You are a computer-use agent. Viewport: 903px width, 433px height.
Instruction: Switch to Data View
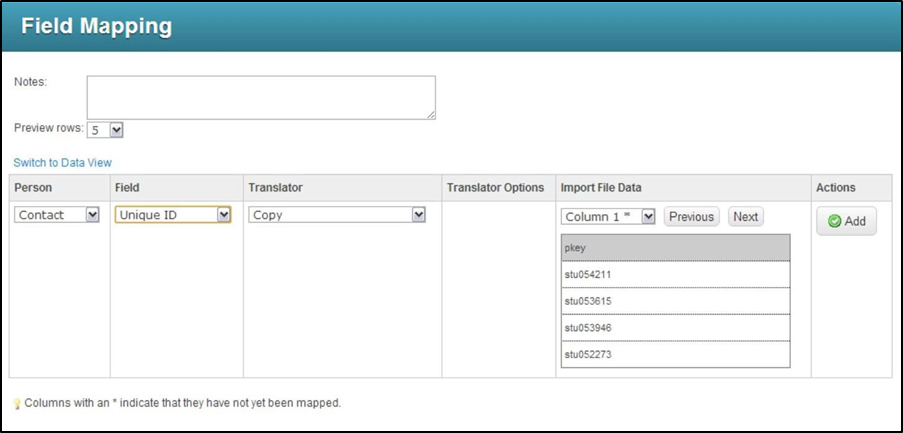point(63,162)
